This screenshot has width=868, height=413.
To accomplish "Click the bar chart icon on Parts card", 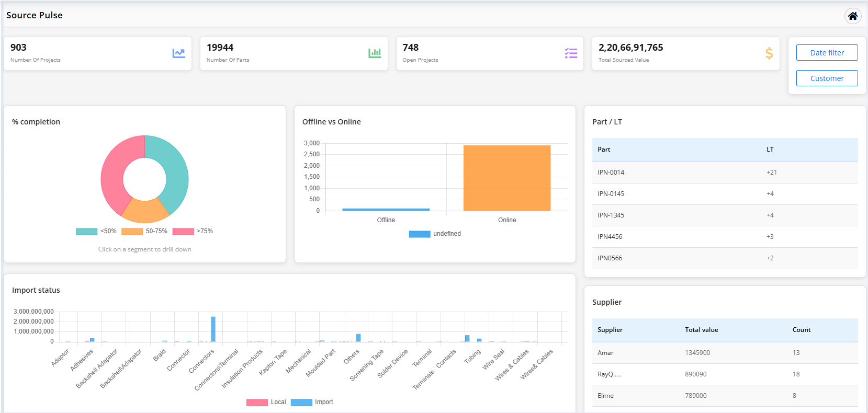I will [x=375, y=53].
